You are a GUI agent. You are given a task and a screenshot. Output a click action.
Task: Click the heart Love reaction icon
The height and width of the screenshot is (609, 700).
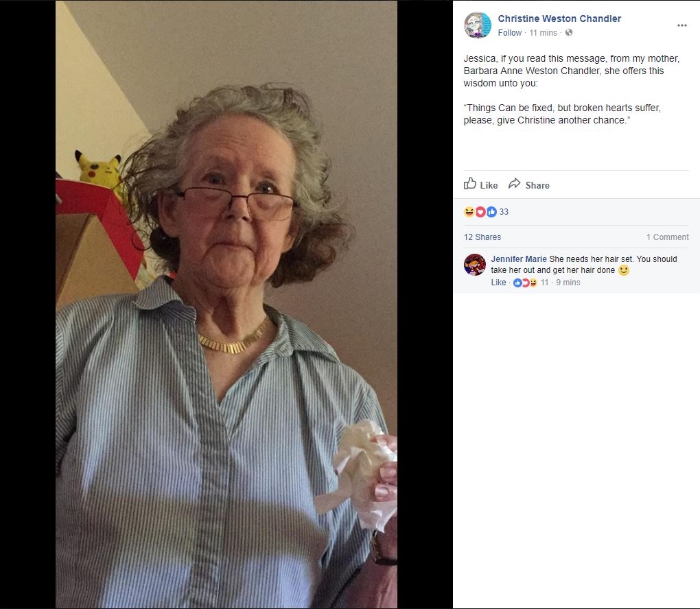480,212
